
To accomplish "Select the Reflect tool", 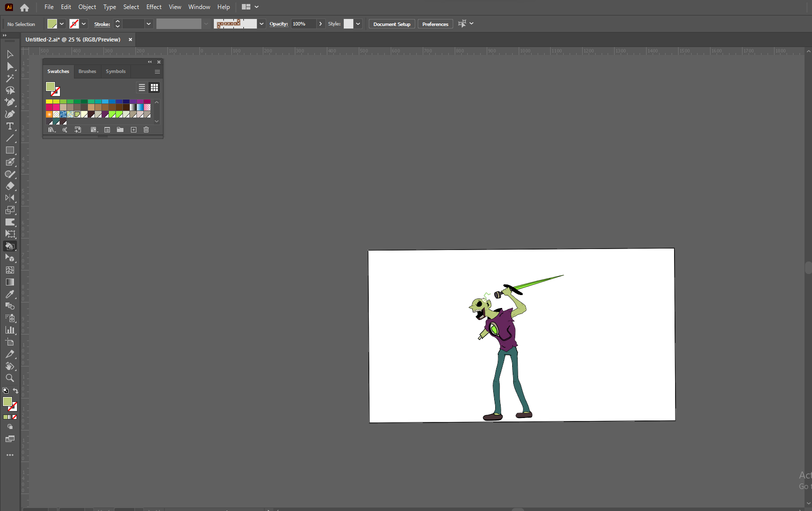I will coord(9,198).
